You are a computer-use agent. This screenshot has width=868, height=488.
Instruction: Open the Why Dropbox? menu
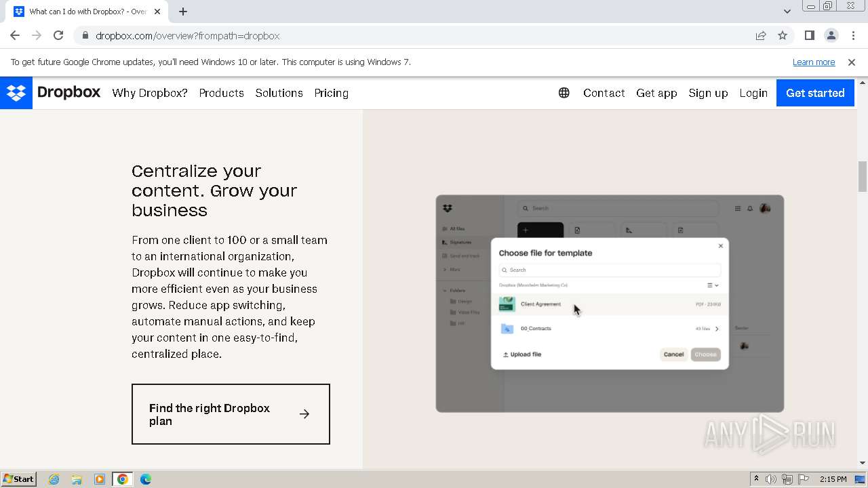coord(150,93)
